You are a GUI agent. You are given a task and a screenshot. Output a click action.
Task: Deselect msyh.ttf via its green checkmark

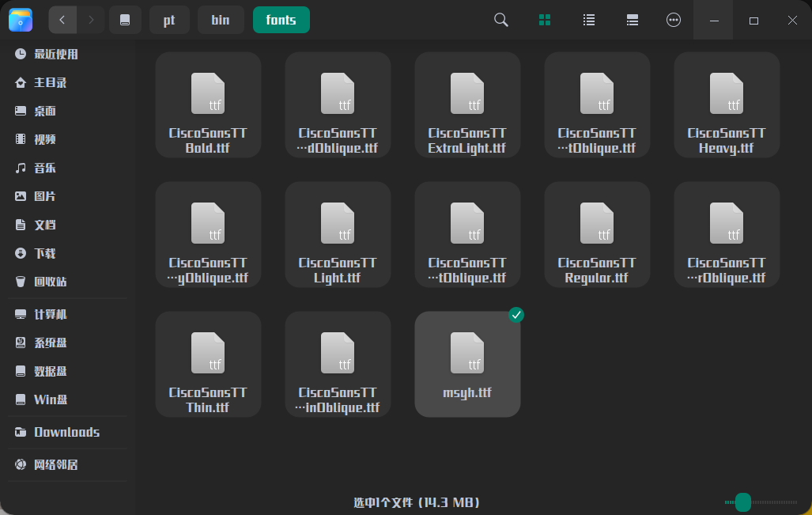point(516,315)
